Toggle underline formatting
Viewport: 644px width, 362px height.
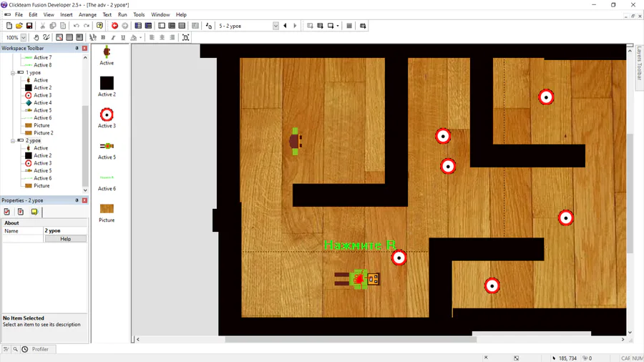(123, 37)
